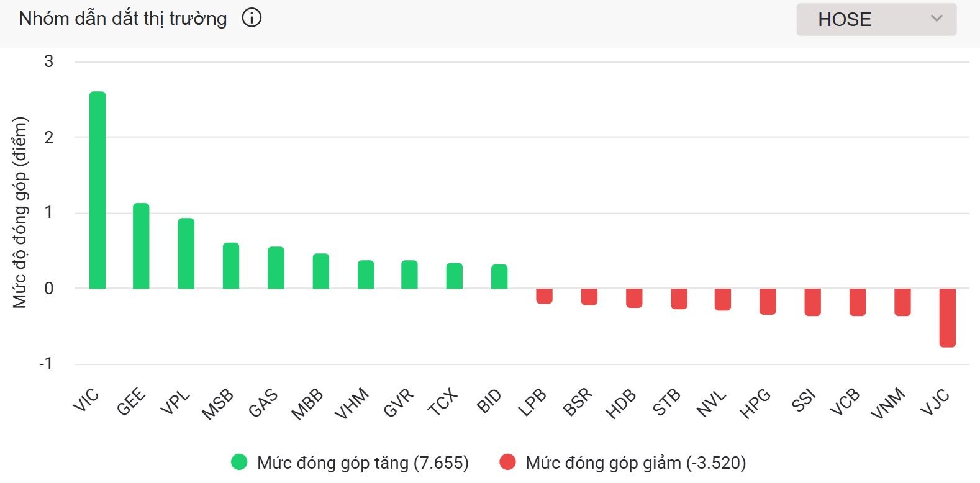Toggle the green 'Mức đóng góp tăng' legend

[x=363, y=463]
